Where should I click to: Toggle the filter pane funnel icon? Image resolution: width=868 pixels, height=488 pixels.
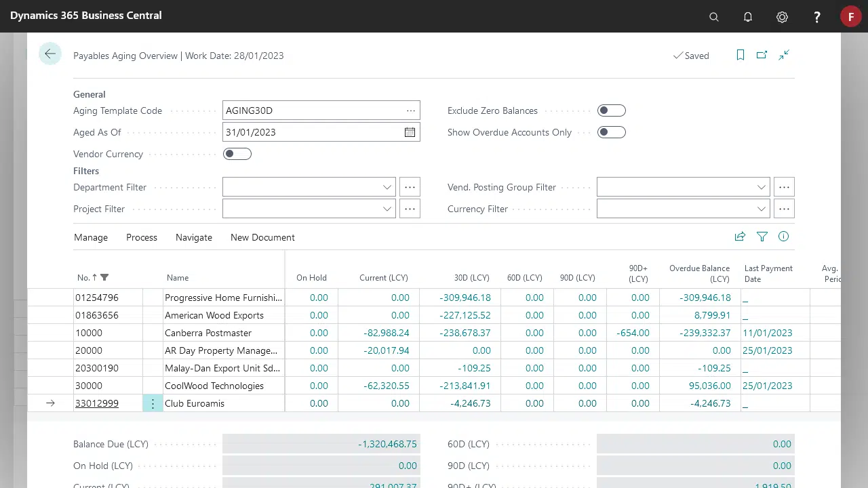[762, 237]
